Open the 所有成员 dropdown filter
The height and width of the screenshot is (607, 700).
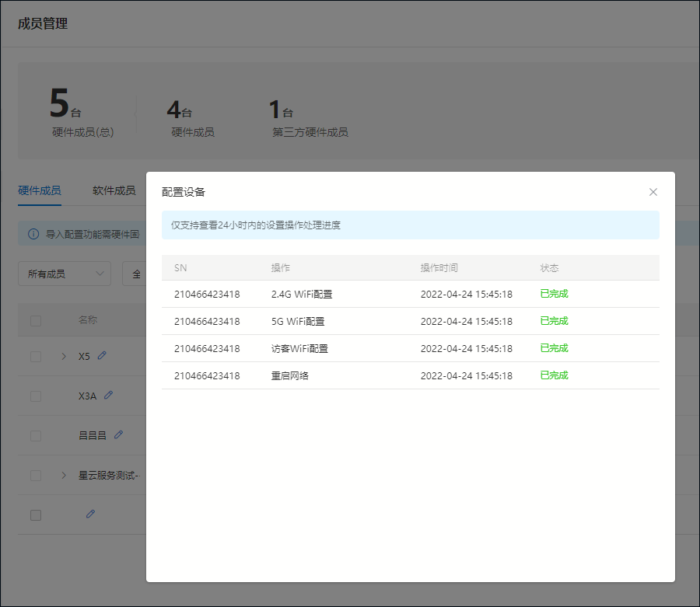[x=65, y=274]
